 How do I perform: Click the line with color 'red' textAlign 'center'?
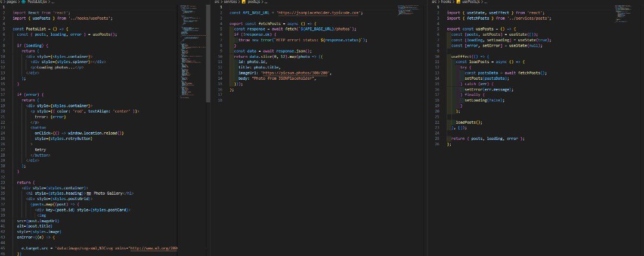(x=85, y=111)
